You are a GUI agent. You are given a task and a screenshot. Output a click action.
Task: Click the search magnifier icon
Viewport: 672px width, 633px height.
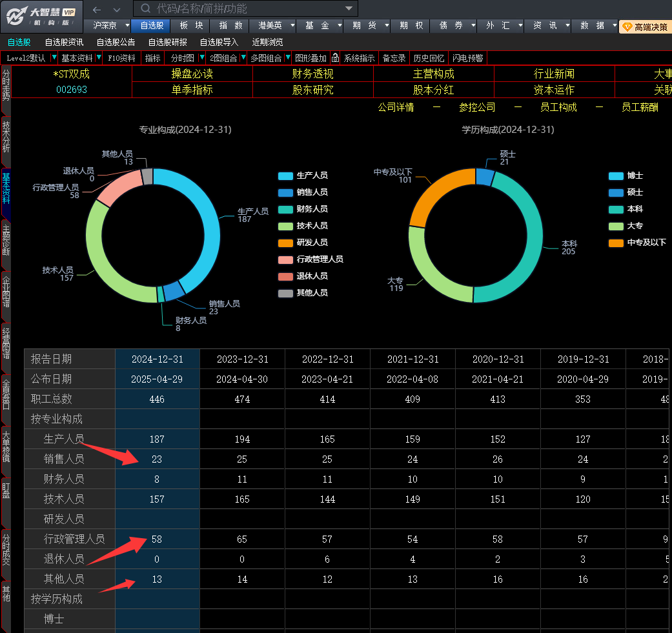coord(146,8)
